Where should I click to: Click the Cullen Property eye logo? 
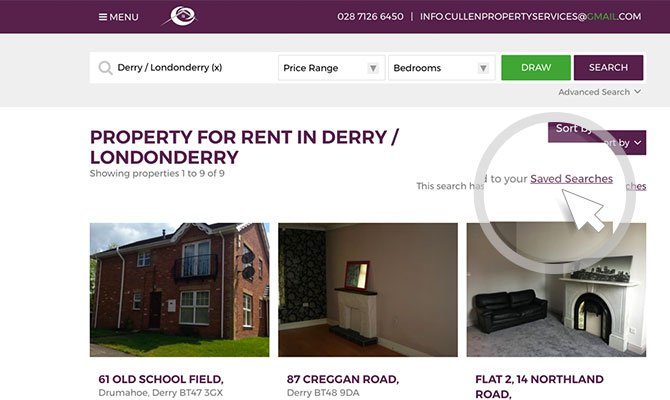(x=179, y=16)
